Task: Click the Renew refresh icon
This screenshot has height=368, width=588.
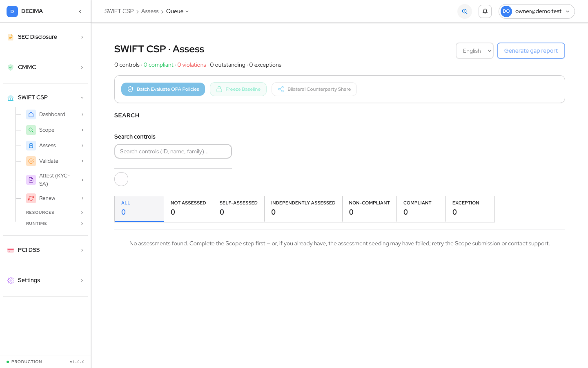Action: [x=31, y=198]
